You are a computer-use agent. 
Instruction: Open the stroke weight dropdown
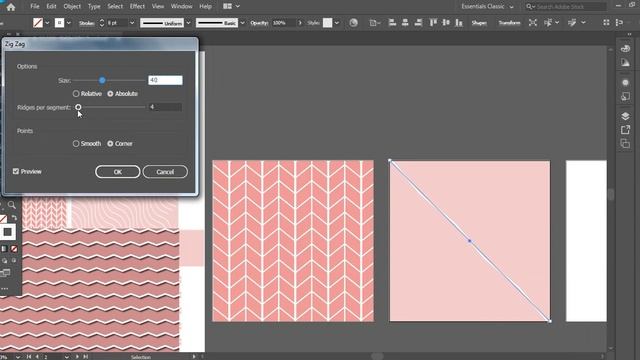pyautogui.click(x=132, y=23)
